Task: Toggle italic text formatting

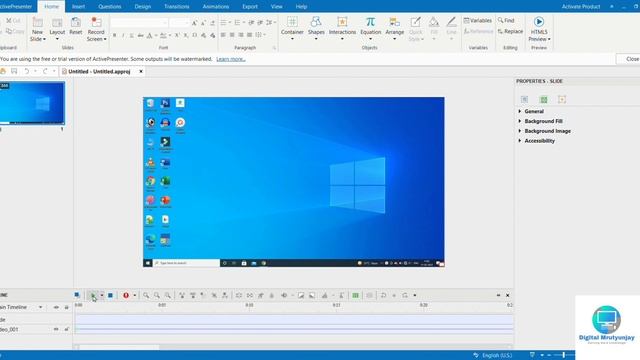Action: (123, 36)
